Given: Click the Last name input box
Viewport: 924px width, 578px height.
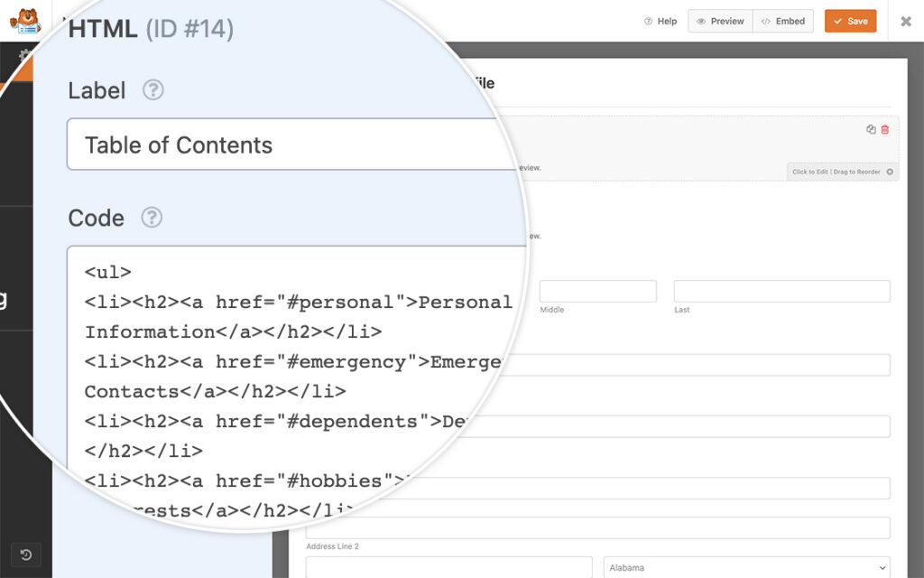Looking at the screenshot, I should [x=781, y=291].
